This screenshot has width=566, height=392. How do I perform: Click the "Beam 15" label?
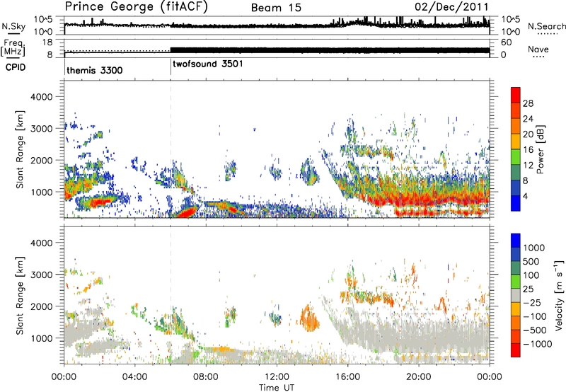(276, 8)
